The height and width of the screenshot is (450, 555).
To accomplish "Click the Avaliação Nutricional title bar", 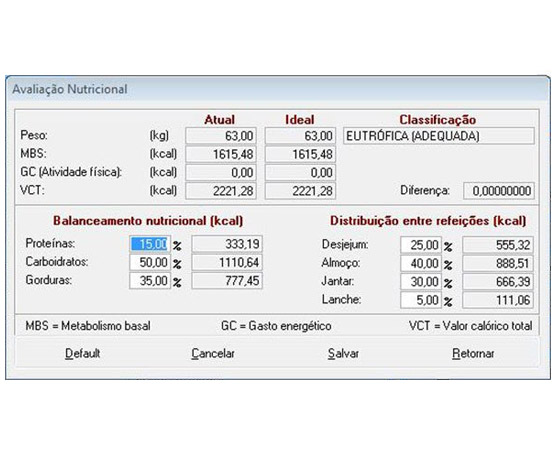I will pos(278,89).
